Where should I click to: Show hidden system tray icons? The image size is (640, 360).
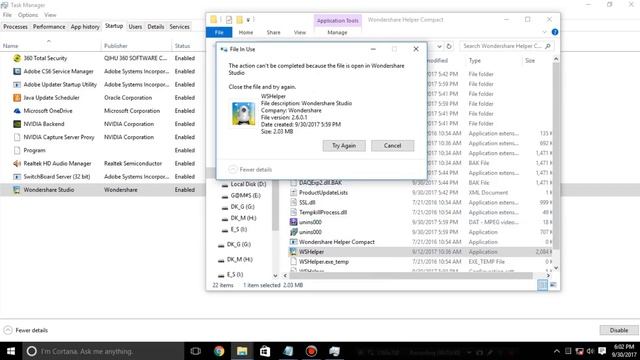557,351
